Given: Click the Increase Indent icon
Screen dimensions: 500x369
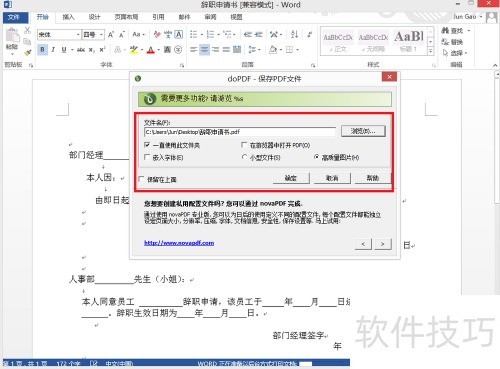Looking at the screenshot, I should click(259, 34).
